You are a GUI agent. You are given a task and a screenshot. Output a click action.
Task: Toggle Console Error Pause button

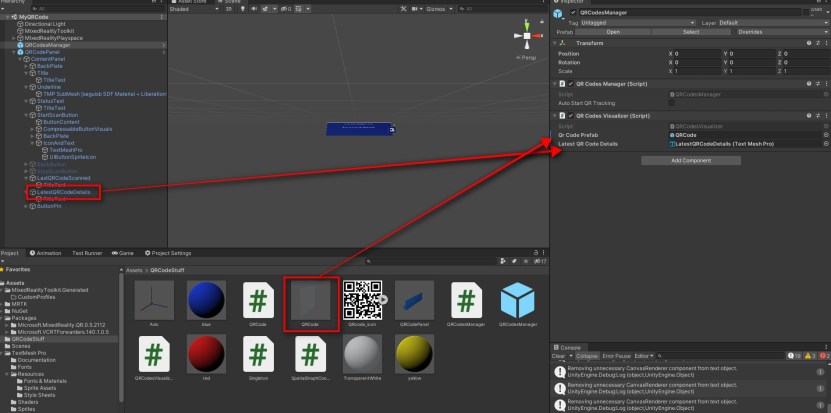(x=616, y=356)
